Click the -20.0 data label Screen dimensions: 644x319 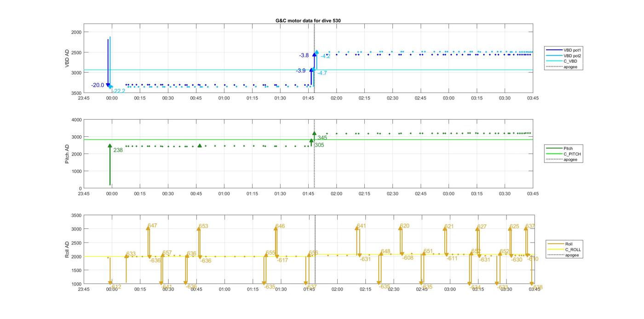point(98,85)
